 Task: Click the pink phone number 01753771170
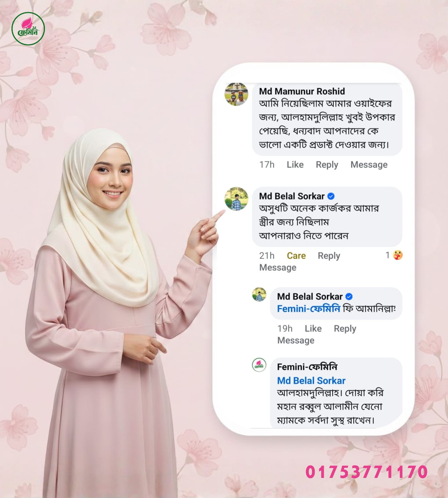tap(367, 472)
